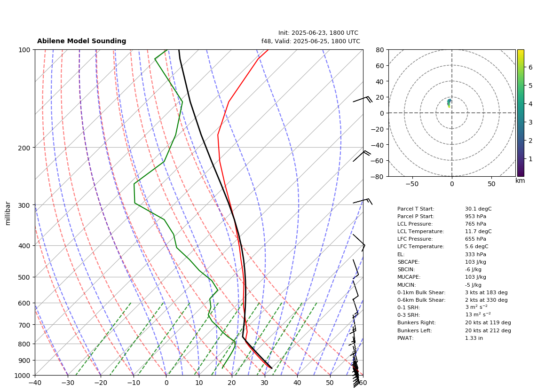Click the PWAT value 1.33 in
The width and height of the screenshot is (537, 392).
[474, 338]
